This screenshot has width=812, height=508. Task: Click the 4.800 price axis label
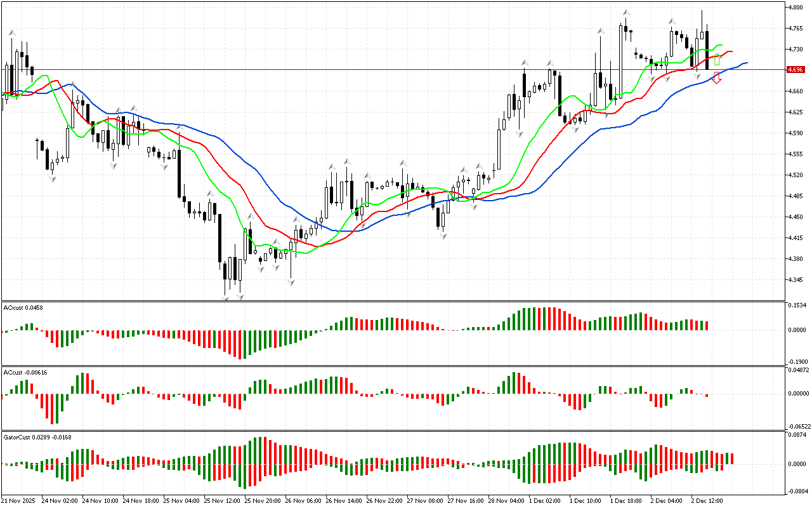click(795, 8)
